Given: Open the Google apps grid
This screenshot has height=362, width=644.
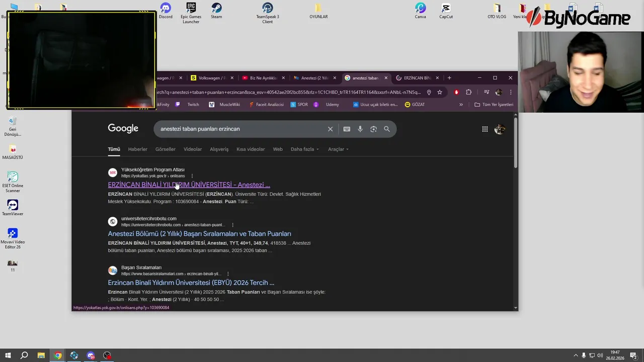Looking at the screenshot, I should (x=485, y=129).
